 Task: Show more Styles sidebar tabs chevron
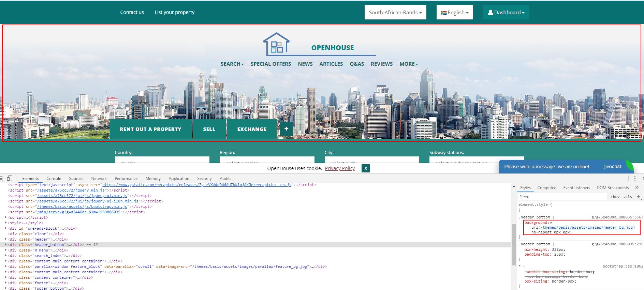click(637, 187)
